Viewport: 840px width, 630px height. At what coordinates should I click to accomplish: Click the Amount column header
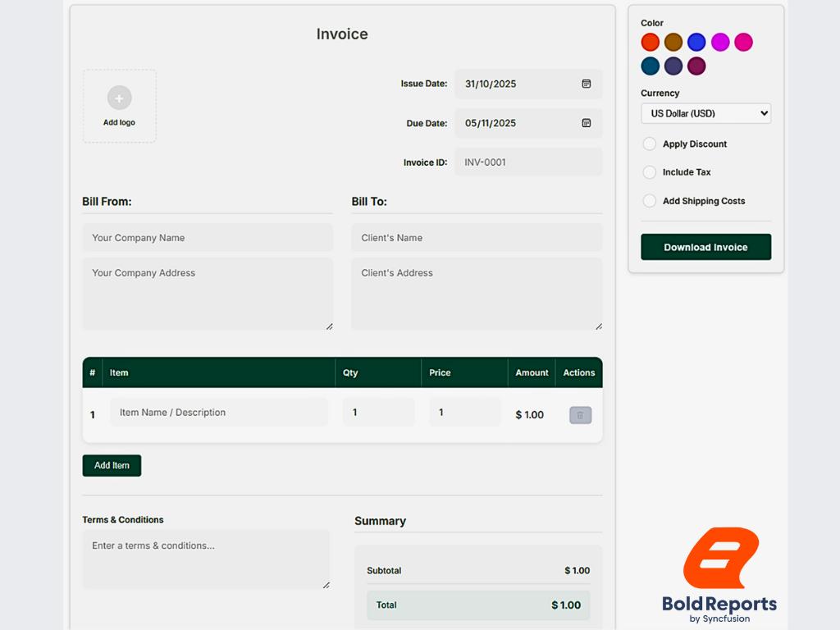[x=532, y=372]
